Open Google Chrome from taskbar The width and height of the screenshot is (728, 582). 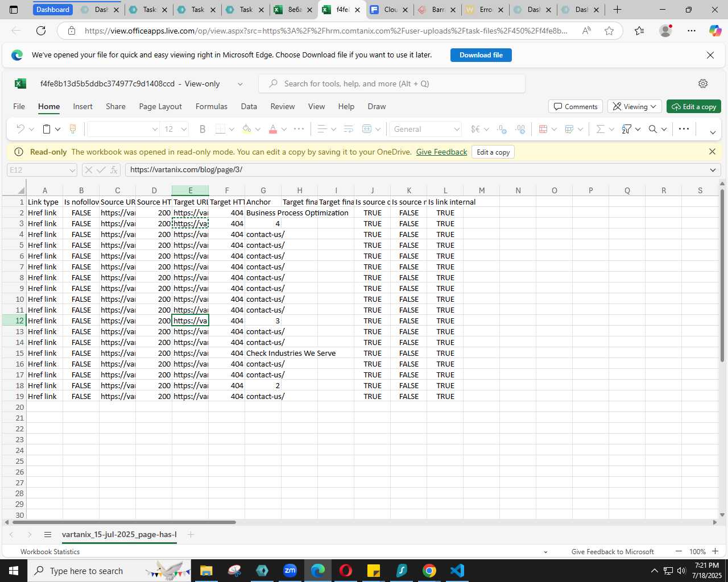[x=429, y=571]
